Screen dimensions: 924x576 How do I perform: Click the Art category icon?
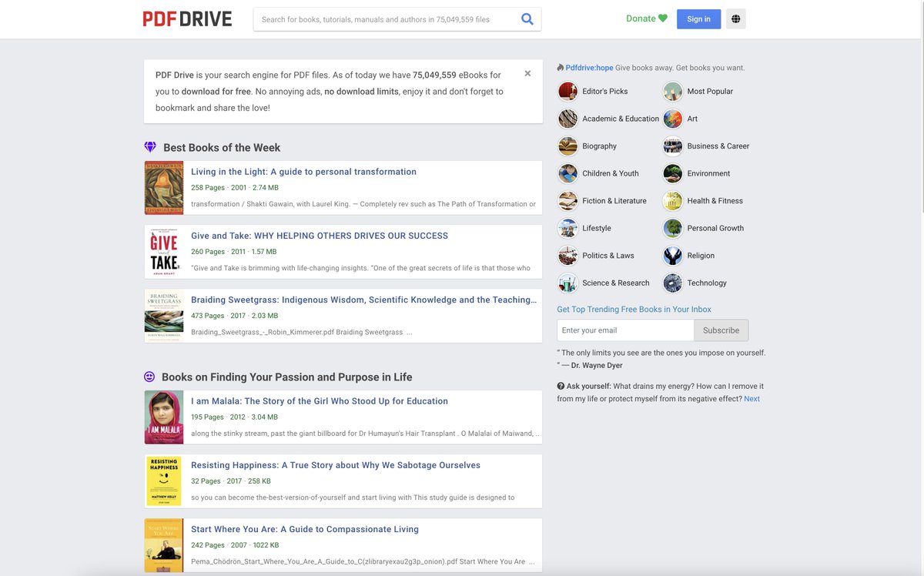[673, 119]
